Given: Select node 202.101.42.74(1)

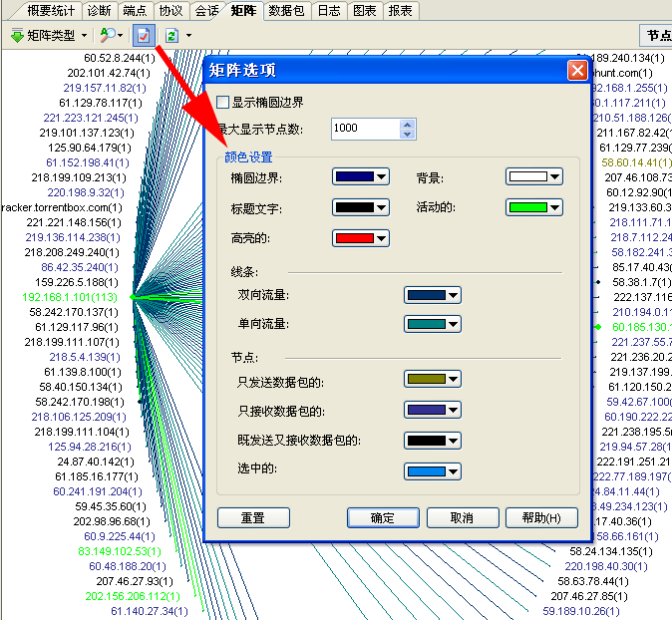Looking at the screenshot, I should [109, 73].
